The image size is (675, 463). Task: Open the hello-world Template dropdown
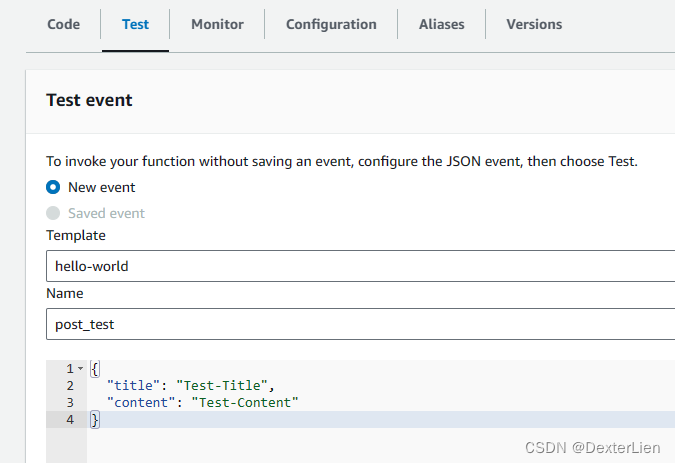coord(360,267)
